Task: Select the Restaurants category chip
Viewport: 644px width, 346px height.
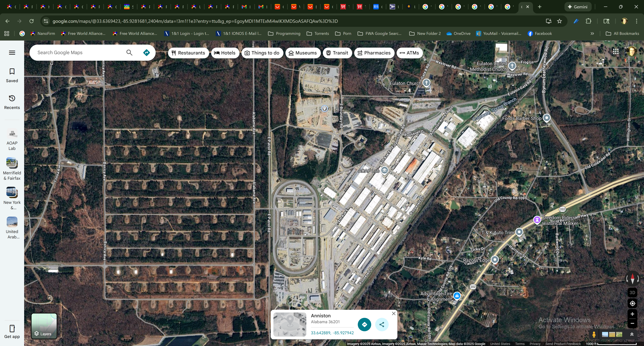Action: click(188, 53)
